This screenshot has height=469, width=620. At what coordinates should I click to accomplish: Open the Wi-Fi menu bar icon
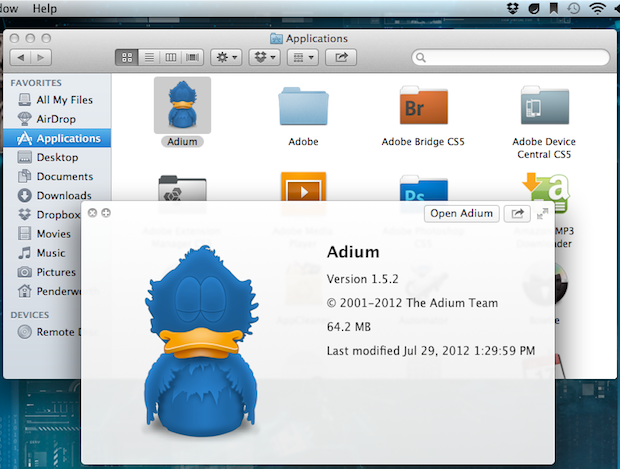pyautogui.click(x=597, y=8)
